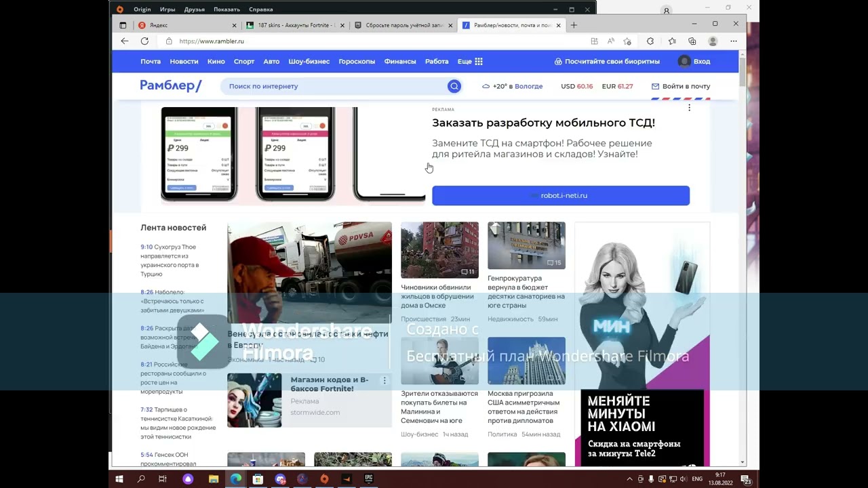Image resolution: width=868 pixels, height=488 pixels.
Task: Open Гороскопы section link
Action: point(357,62)
